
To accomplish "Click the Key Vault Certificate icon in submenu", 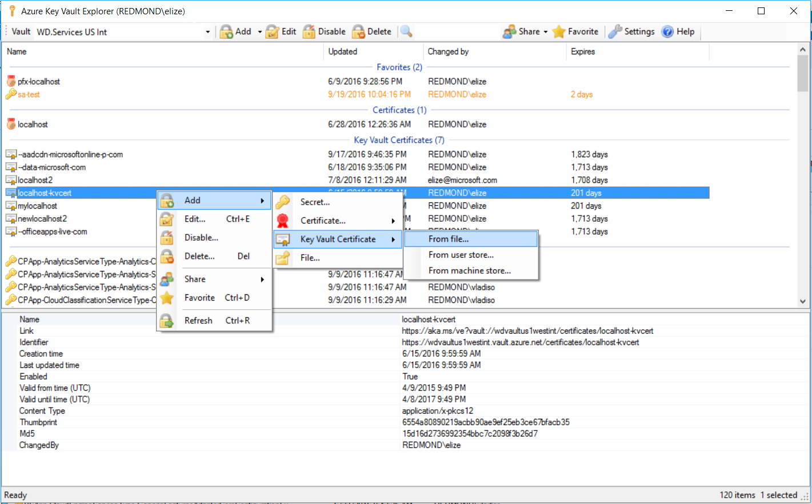I will pos(283,239).
